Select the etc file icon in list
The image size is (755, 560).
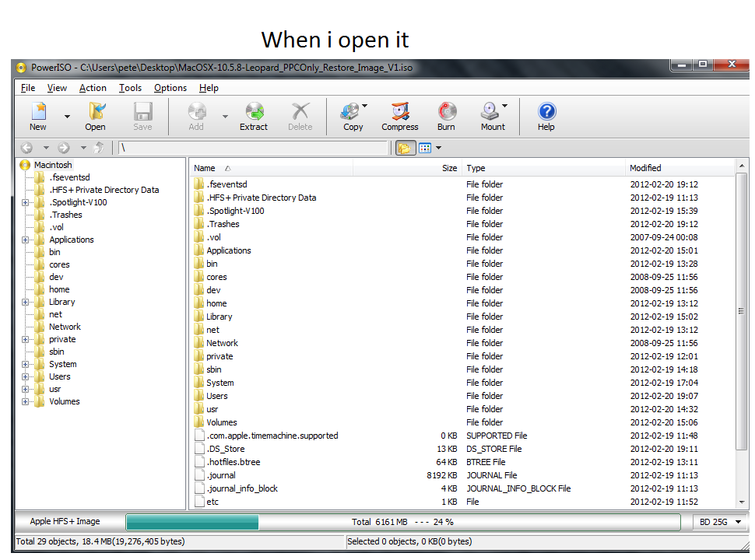(x=199, y=502)
